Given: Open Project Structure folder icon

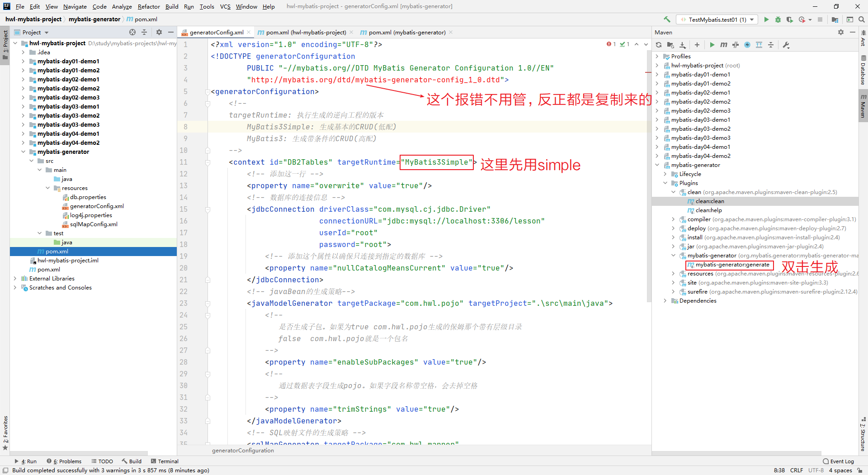Looking at the screenshot, I should coord(835,19).
